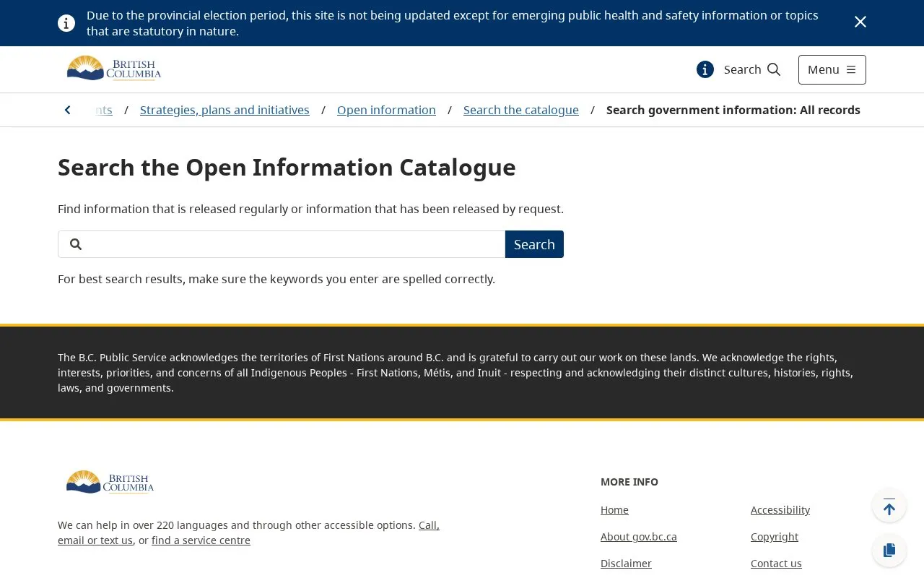
Task: Open header Search with magnifier icon
Action: (x=752, y=69)
